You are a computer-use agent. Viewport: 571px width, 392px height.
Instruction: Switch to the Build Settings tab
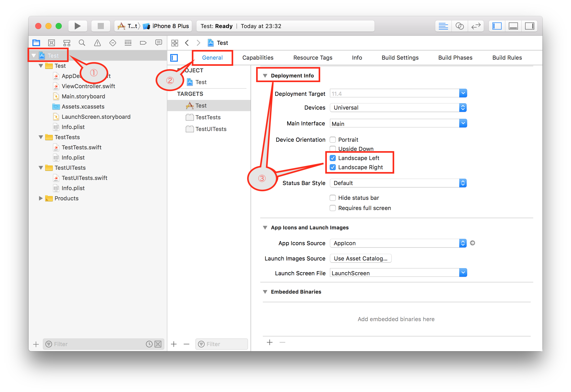(400, 58)
